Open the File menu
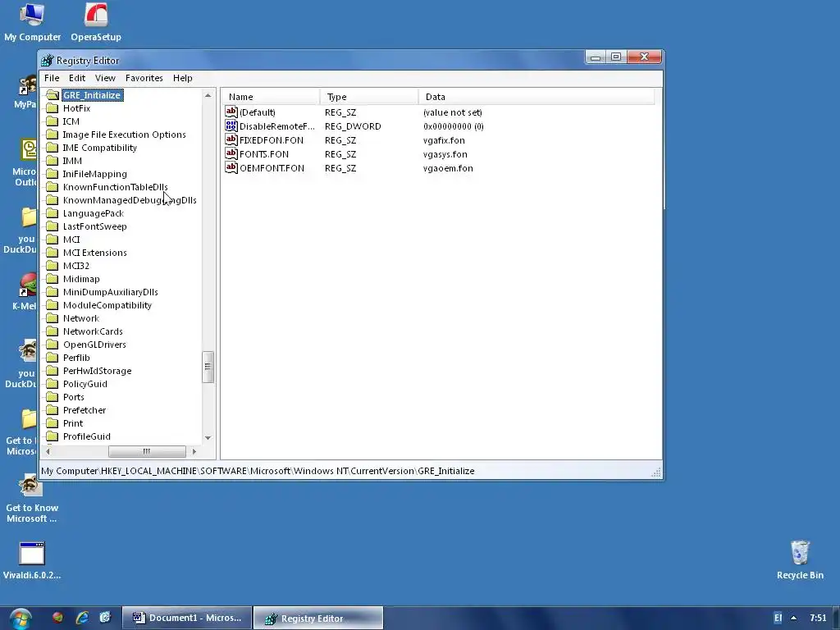The height and width of the screenshot is (630, 840). point(52,78)
